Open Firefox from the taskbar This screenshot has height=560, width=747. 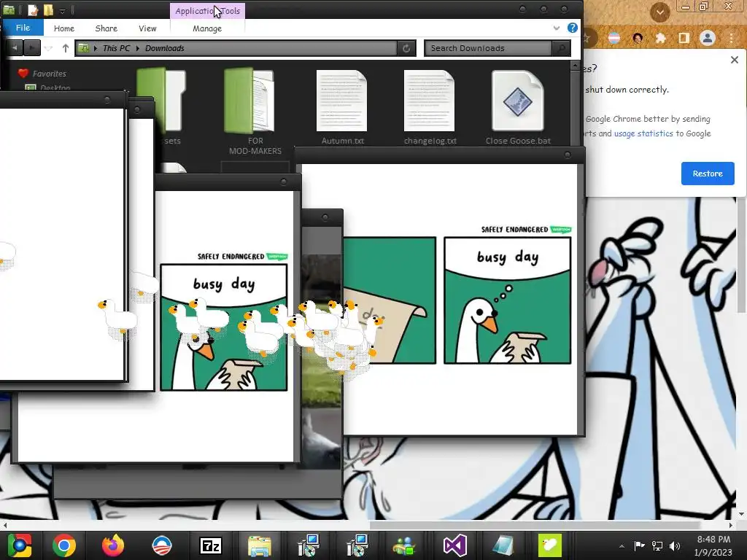tap(113, 545)
